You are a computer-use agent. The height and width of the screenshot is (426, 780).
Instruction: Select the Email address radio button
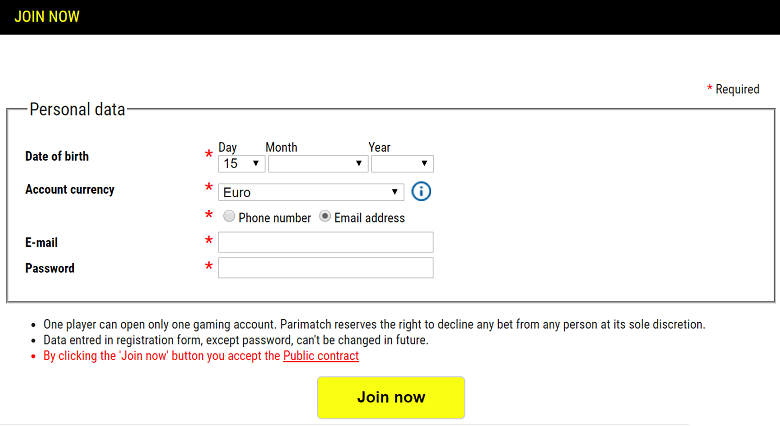(x=325, y=217)
